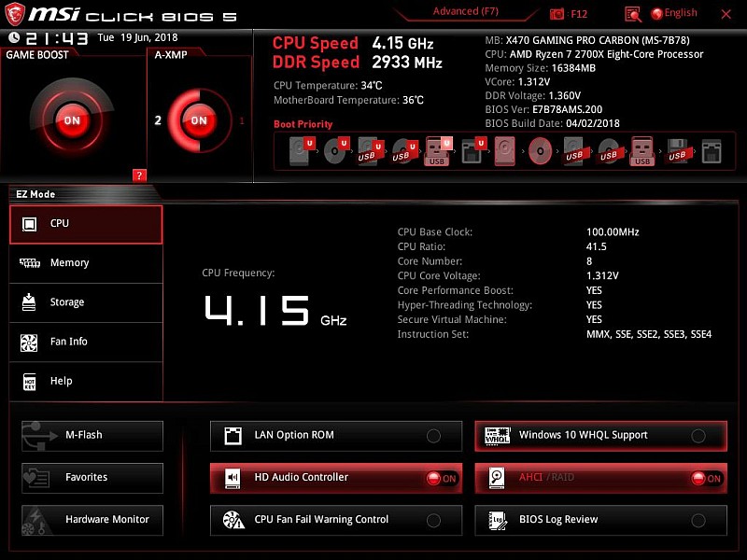Click the WHQL chip icon
Image resolution: width=747 pixels, height=560 pixels.
click(498, 435)
